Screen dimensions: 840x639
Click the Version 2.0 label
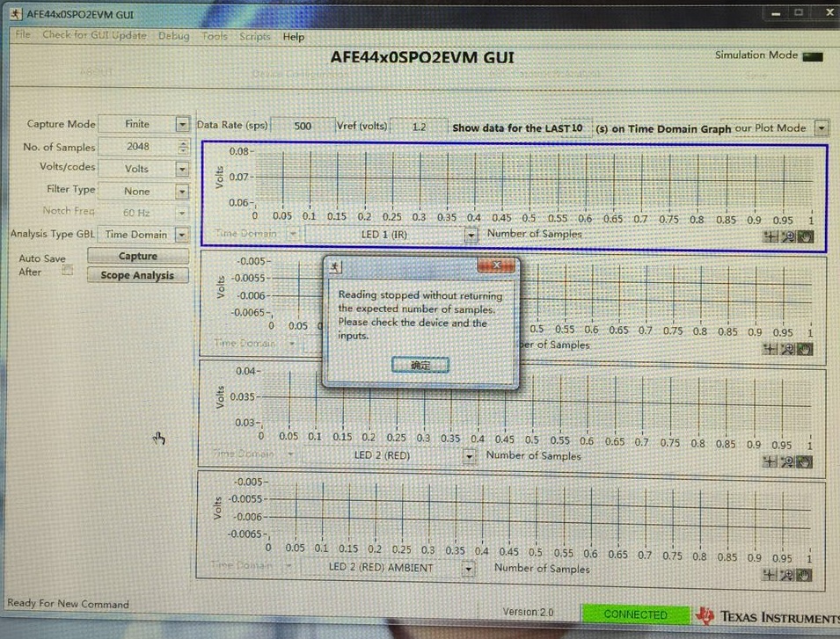pos(529,612)
